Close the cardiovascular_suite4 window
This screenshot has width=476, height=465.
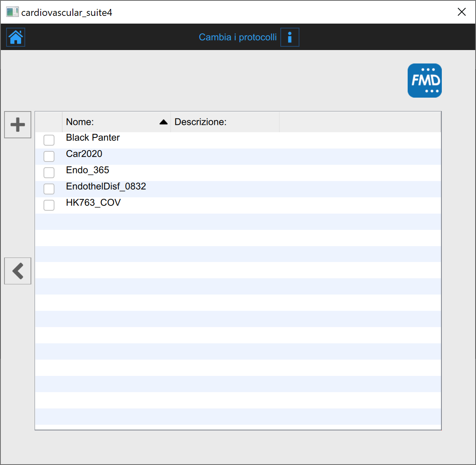point(461,12)
